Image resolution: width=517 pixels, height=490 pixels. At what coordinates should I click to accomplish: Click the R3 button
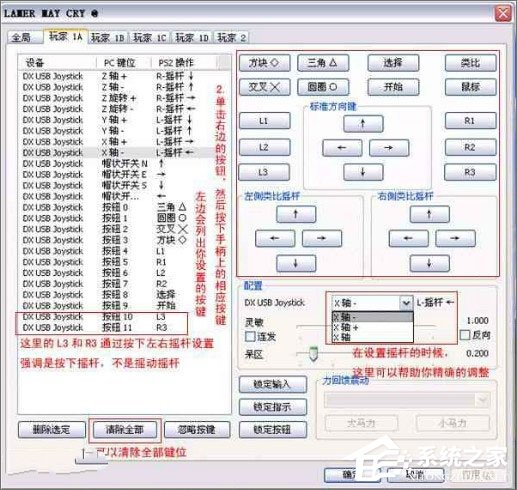click(x=470, y=172)
